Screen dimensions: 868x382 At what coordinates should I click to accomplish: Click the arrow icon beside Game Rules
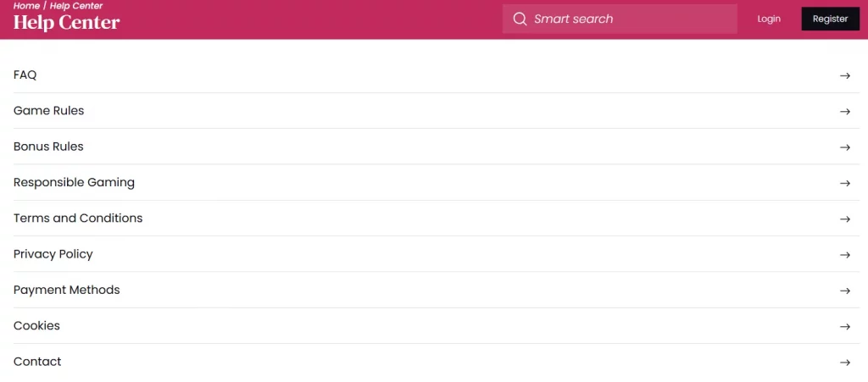click(845, 111)
